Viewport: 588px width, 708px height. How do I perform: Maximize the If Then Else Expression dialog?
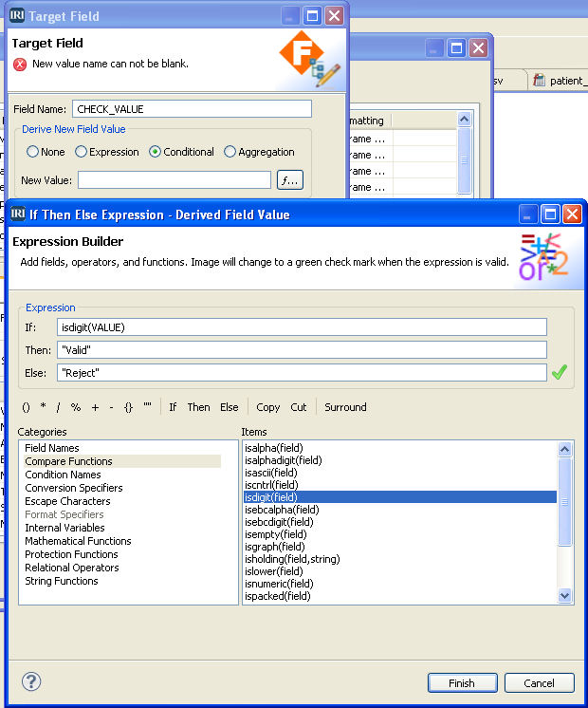550,214
